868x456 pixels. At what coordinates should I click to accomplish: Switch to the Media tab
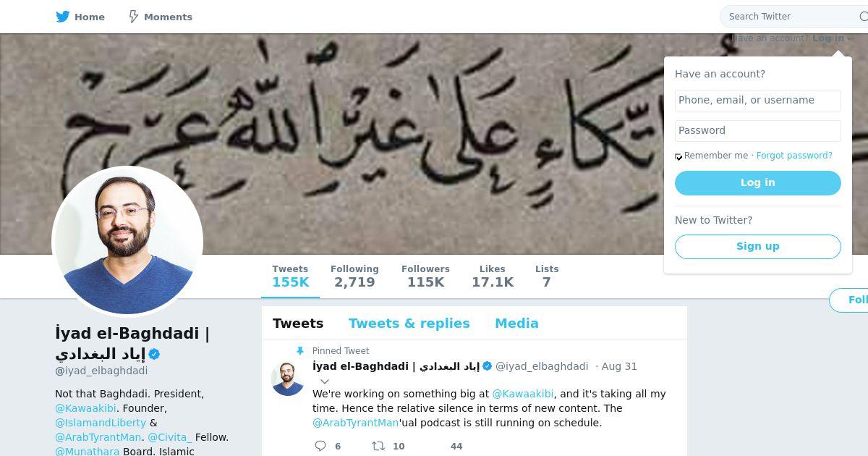(x=516, y=324)
